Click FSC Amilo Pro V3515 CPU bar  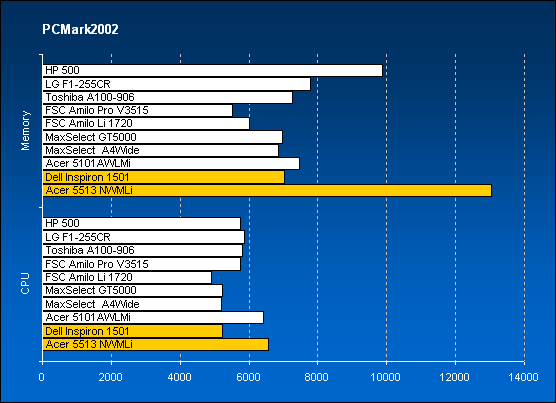142,264
